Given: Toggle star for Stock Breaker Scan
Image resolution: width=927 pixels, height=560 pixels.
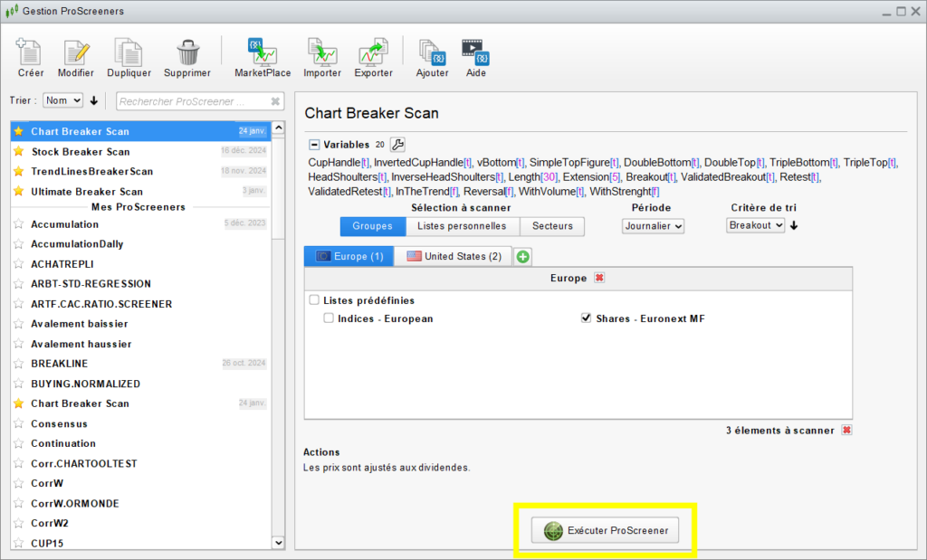Looking at the screenshot, I should 19,151.
